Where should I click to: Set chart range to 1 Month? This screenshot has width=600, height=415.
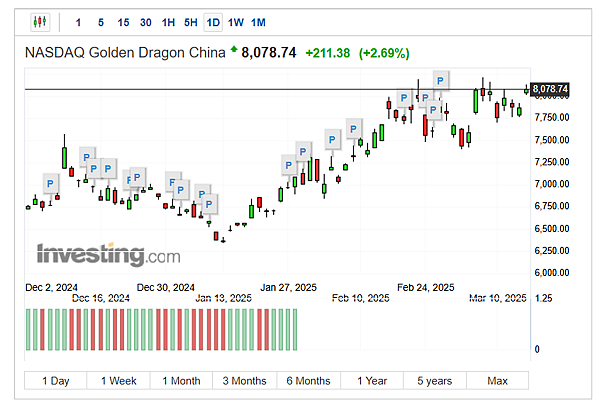point(181,381)
